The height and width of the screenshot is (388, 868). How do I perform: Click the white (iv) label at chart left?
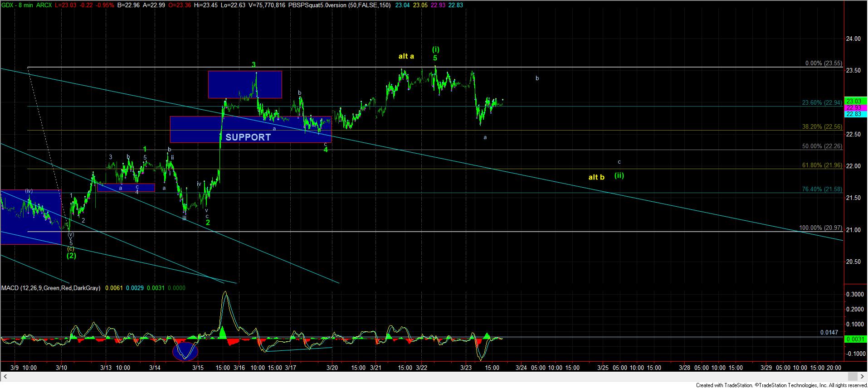pos(29,191)
